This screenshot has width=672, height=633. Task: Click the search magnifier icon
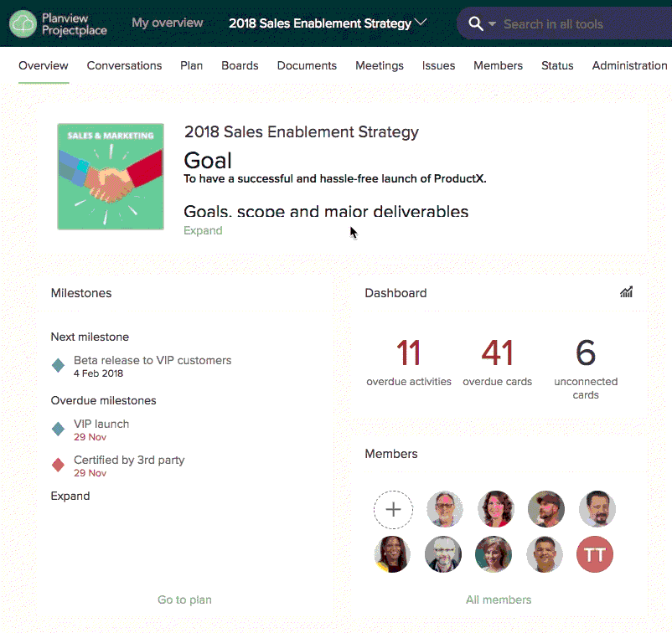476,23
